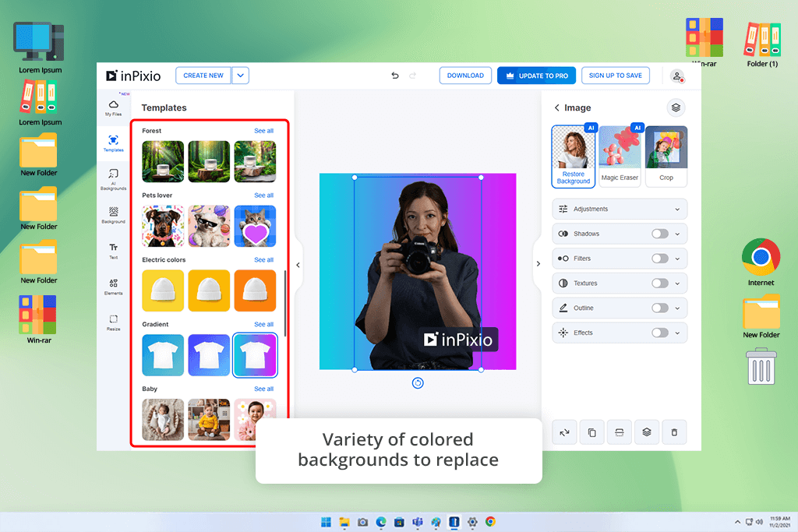See all Gradient templates
Viewport: 798px width, 532px height.
point(263,325)
